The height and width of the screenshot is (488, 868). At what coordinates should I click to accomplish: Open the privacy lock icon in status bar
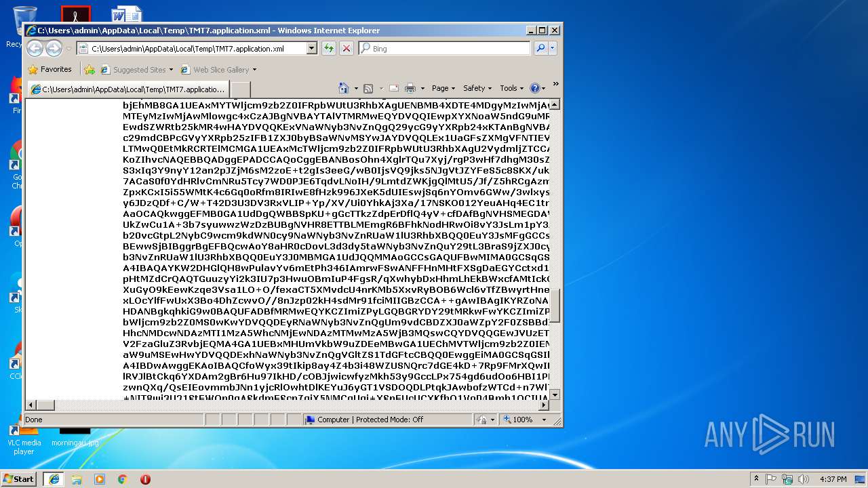(x=481, y=420)
